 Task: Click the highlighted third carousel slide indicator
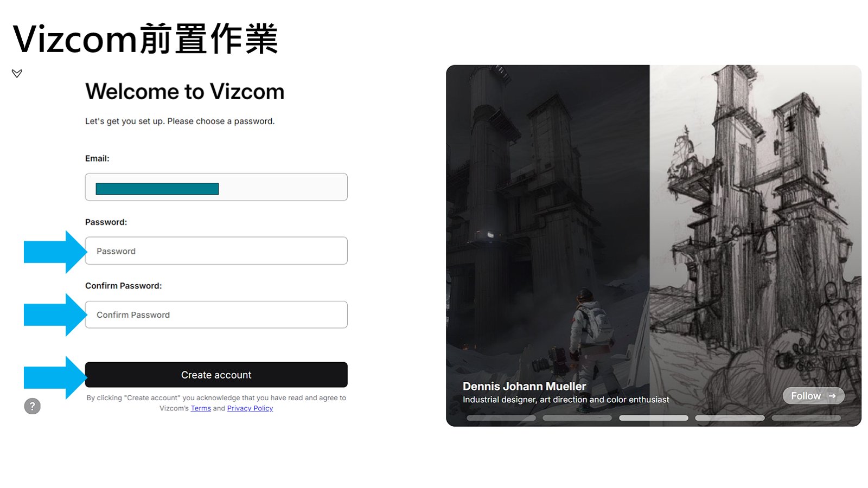(x=654, y=418)
